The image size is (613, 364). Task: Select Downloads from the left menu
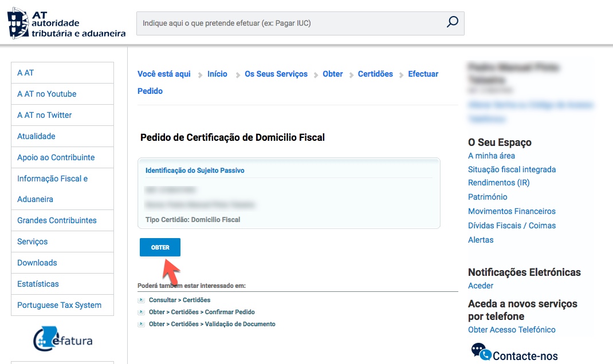(x=37, y=263)
